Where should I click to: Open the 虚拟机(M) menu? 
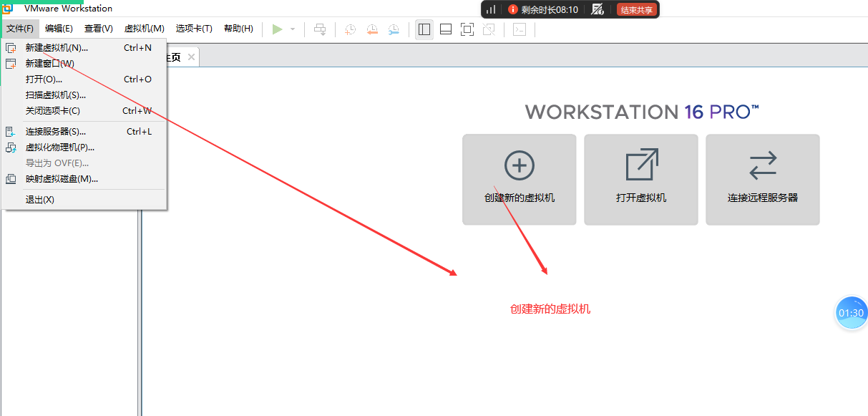(x=145, y=29)
